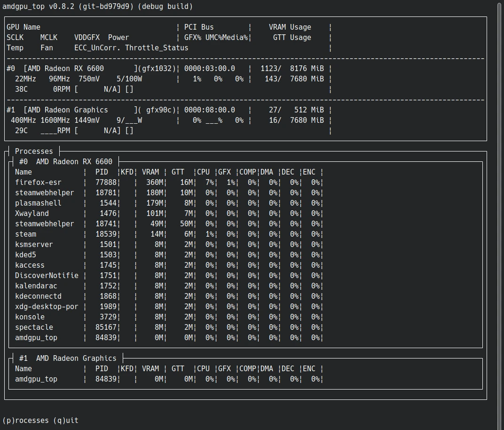Click the kded5 process name
The height and width of the screenshot is (430, 504).
(25, 255)
